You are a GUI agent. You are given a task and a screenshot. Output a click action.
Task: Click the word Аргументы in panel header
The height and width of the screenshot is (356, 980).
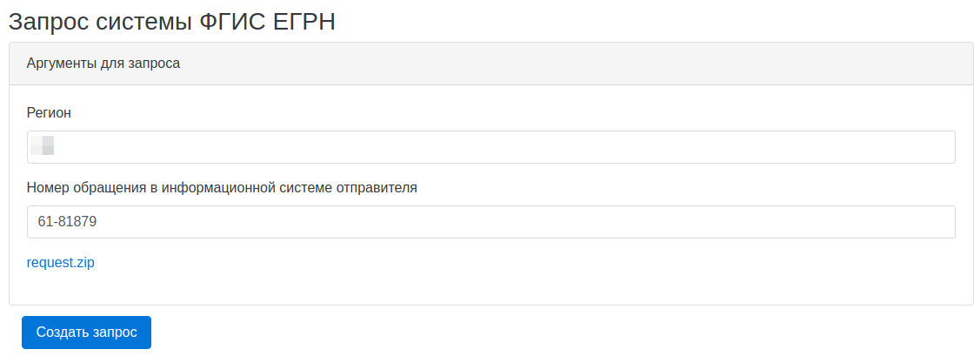(x=63, y=64)
